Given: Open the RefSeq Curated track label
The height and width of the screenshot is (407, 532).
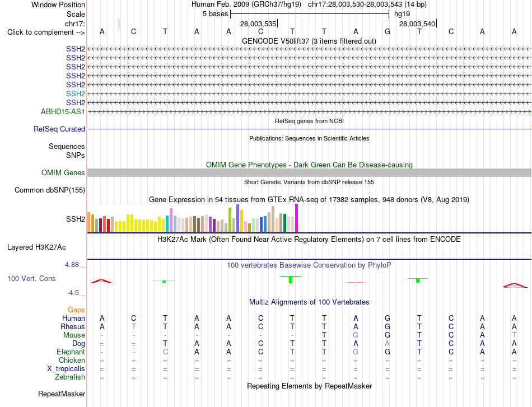Looking at the screenshot, I should point(59,129).
